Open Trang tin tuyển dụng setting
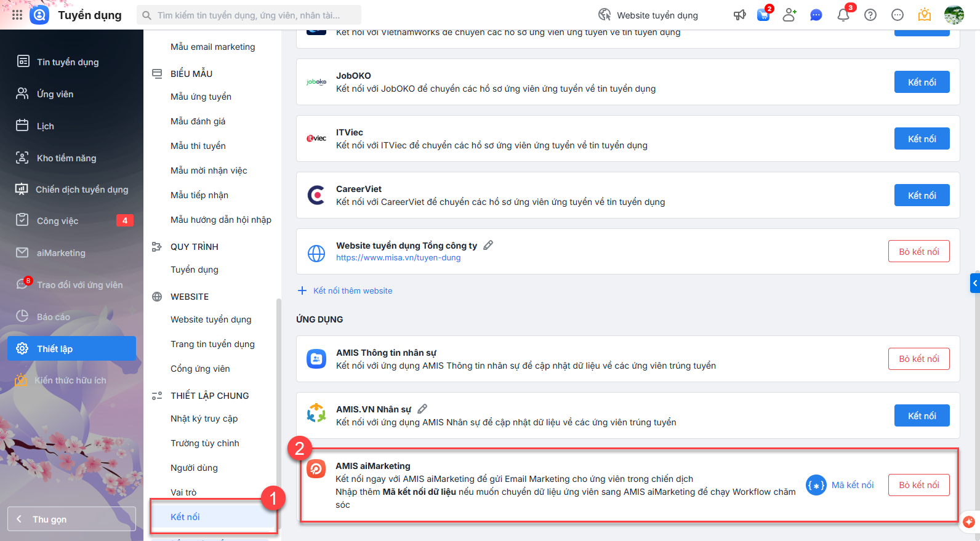Viewport: 980px width, 541px height. click(212, 344)
